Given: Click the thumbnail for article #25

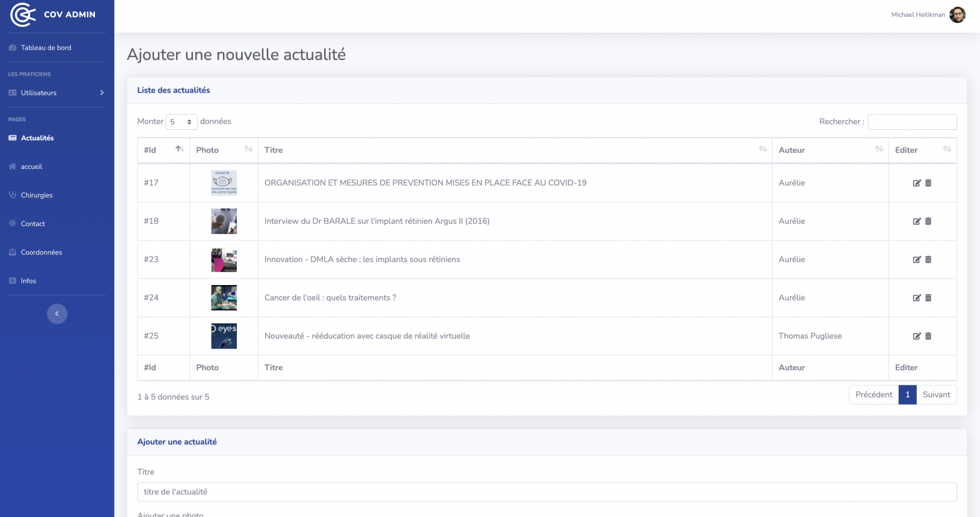Looking at the screenshot, I should (x=224, y=336).
